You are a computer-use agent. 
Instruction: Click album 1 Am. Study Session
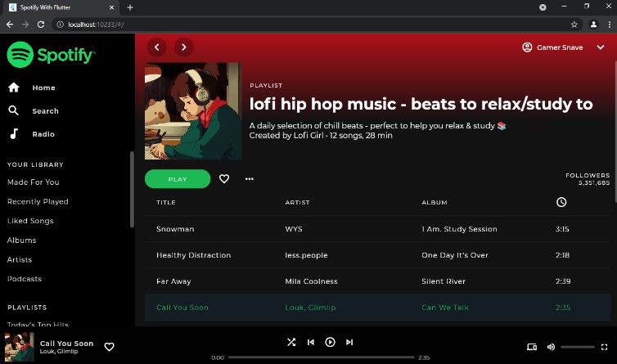click(459, 229)
